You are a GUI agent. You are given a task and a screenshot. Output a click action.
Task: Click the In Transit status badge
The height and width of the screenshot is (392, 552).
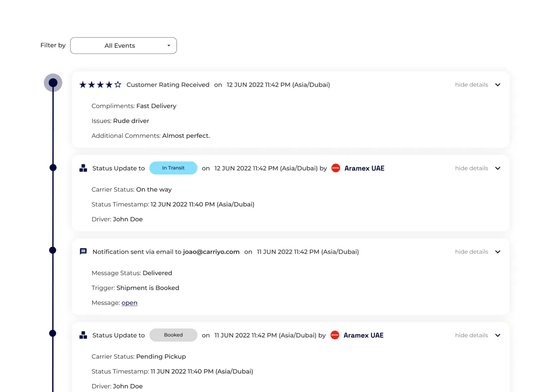click(x=173, y=168)
